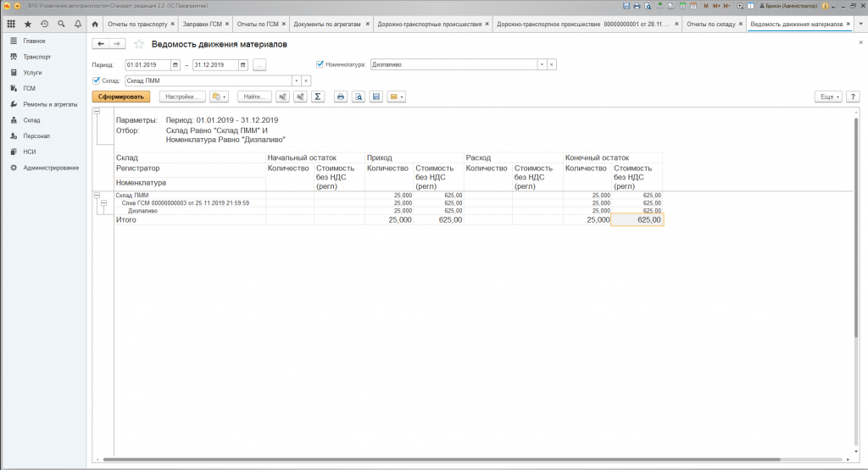Click the title bar Print icon

[637, 6]
